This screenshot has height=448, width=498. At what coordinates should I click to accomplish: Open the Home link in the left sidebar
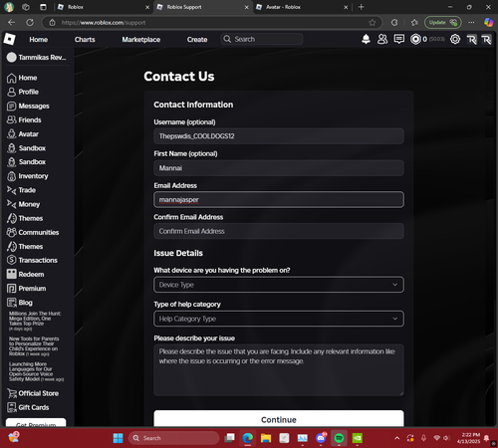pos(22,78)
